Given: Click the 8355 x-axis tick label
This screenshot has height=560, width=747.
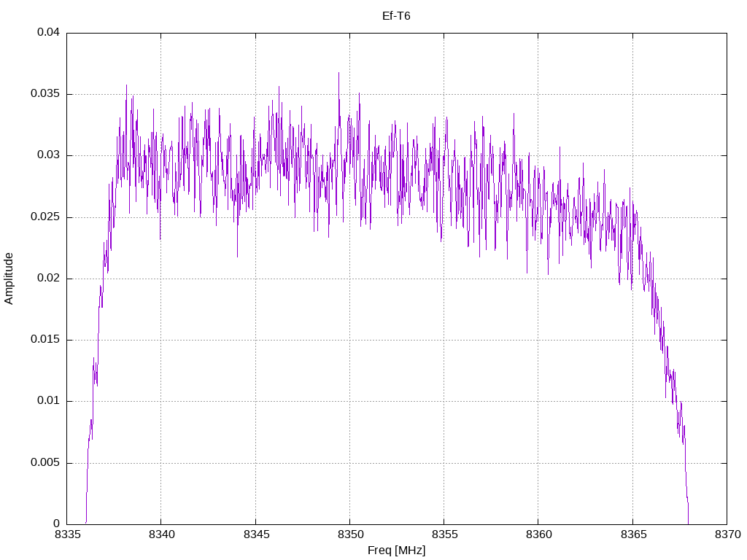Looking at the screenshot, I should pos(444,534).
